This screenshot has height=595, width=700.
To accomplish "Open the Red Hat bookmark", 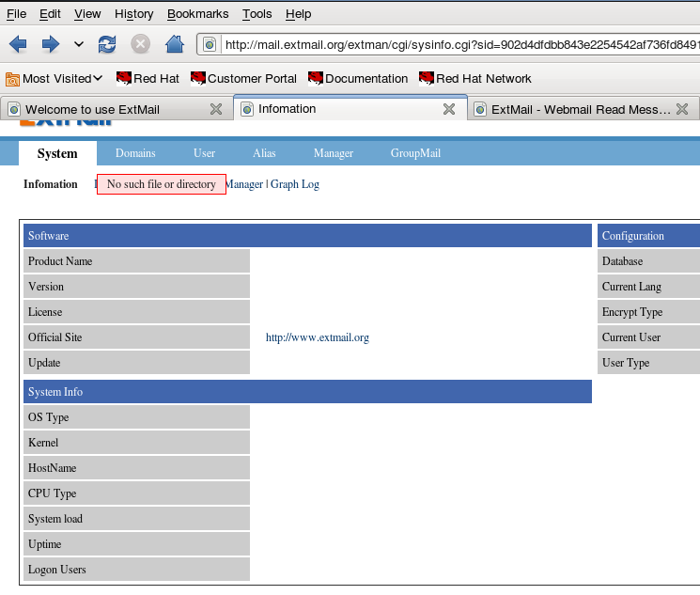I will coord(148,79).
